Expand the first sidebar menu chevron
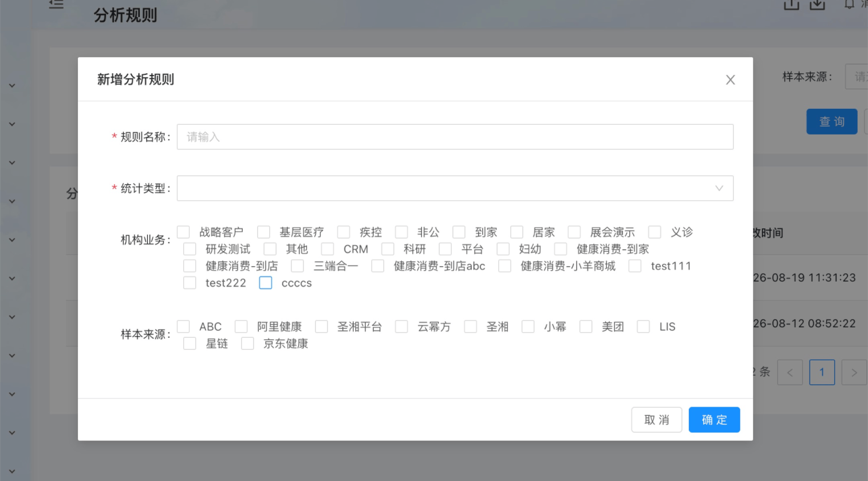 (x=12, y=86)
